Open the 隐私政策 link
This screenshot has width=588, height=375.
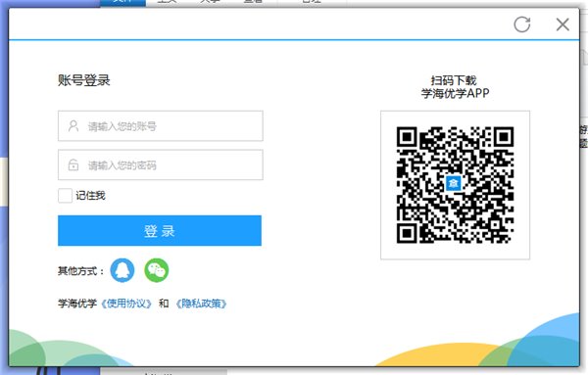coord(201,304)
